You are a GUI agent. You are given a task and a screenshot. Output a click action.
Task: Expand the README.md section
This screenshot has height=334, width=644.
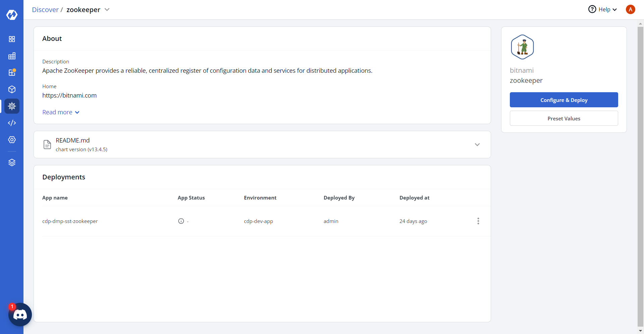point(477,145)
